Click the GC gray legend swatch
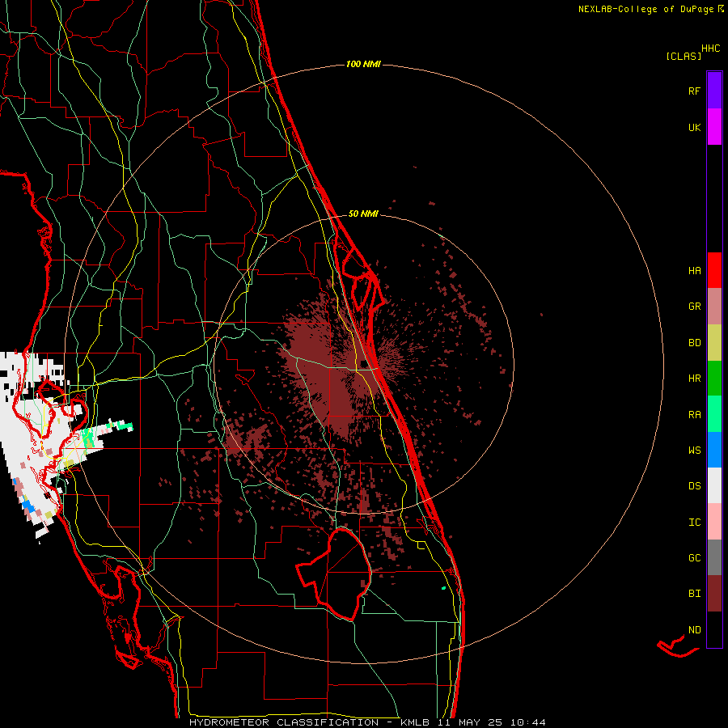The image size is (728, 728). click(714, 557)
